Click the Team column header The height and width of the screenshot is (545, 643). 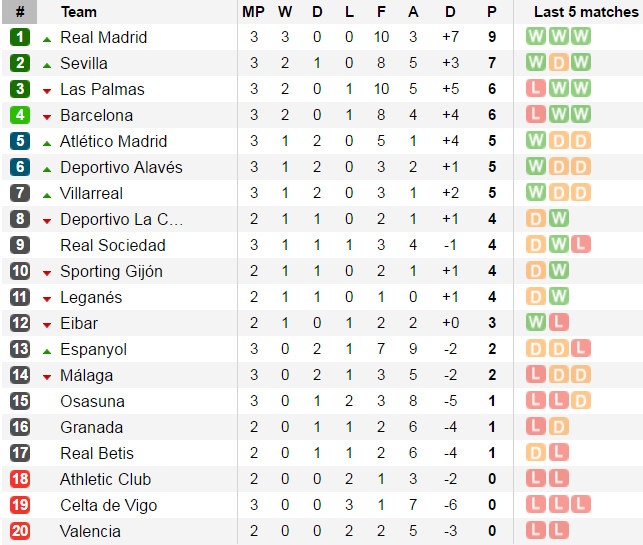pos(79,12)
